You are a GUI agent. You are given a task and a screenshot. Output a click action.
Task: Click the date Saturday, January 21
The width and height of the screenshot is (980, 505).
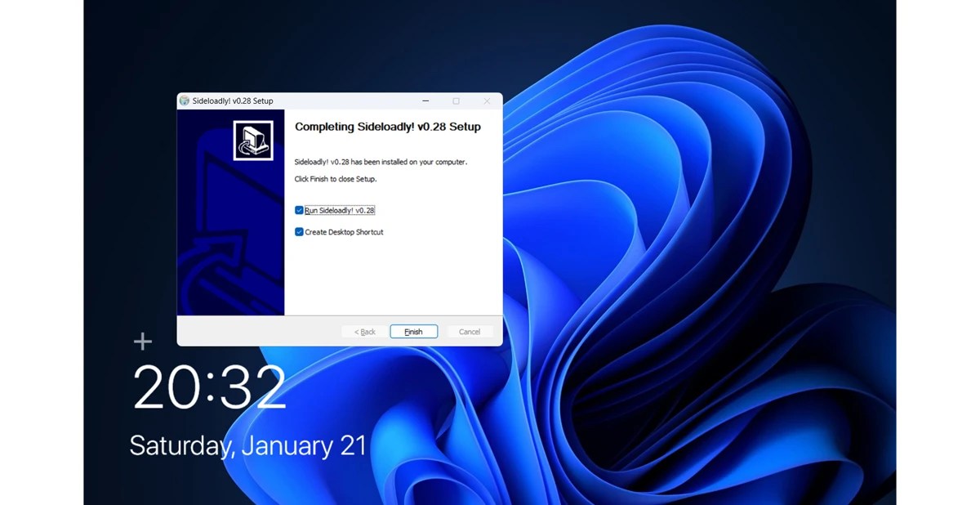(247, 445)
